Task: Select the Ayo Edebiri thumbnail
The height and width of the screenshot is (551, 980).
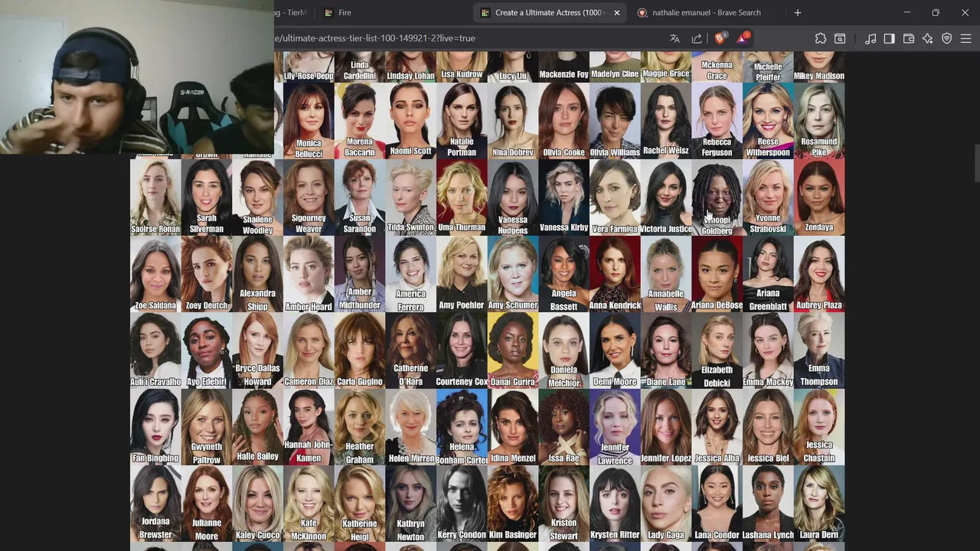Action: (x=207, y=350)
